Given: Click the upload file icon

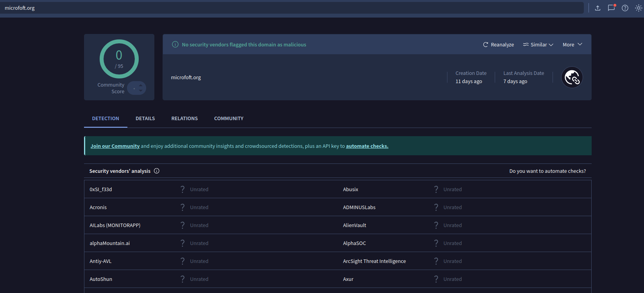Looking at the screenshot, I should [x=597, y=8].
